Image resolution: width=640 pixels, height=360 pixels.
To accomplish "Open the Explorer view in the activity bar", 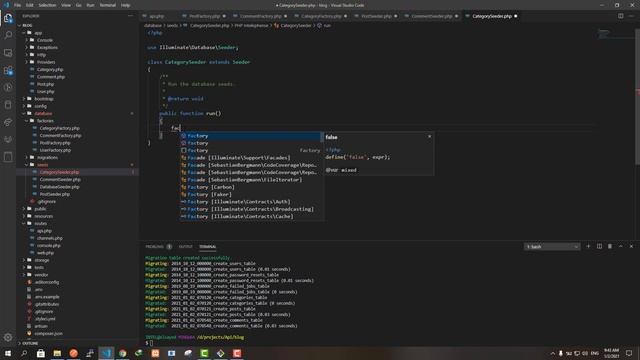I will pyautogui.click(x=8, y=18).
